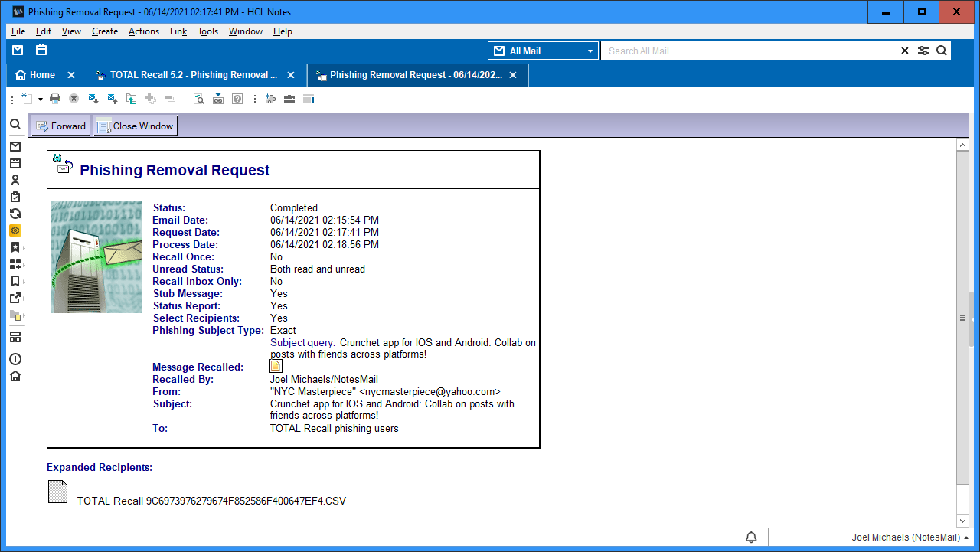Click the Forward button

coord(60,126)
